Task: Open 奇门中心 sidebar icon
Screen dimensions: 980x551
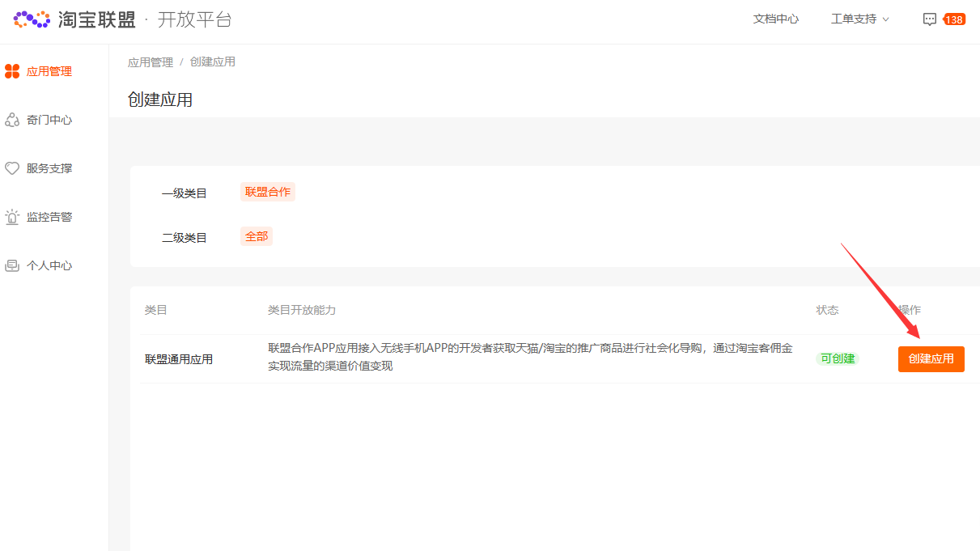Action: (12, 120)
